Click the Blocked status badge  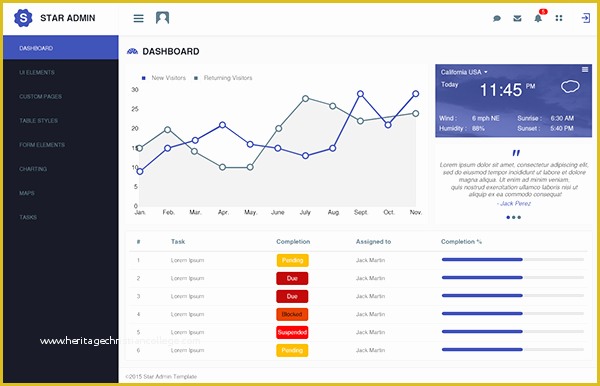[x=292, y=314]
